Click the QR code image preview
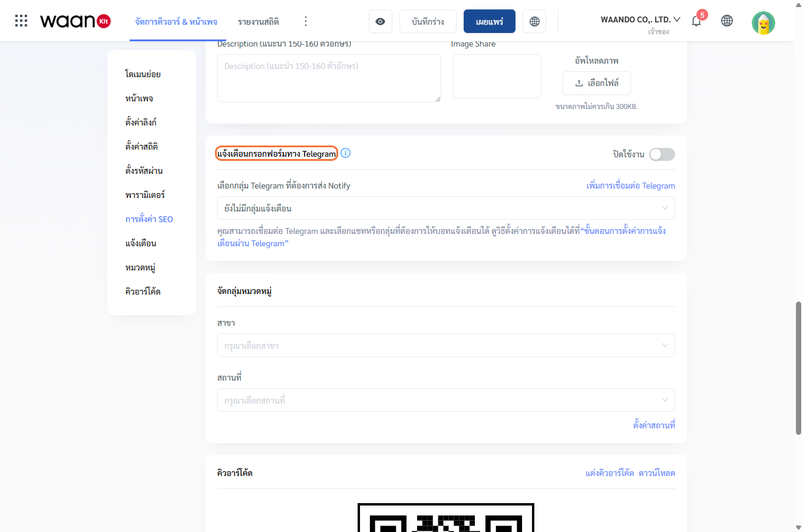Screen dimensions: 803x532 (446, 517)
